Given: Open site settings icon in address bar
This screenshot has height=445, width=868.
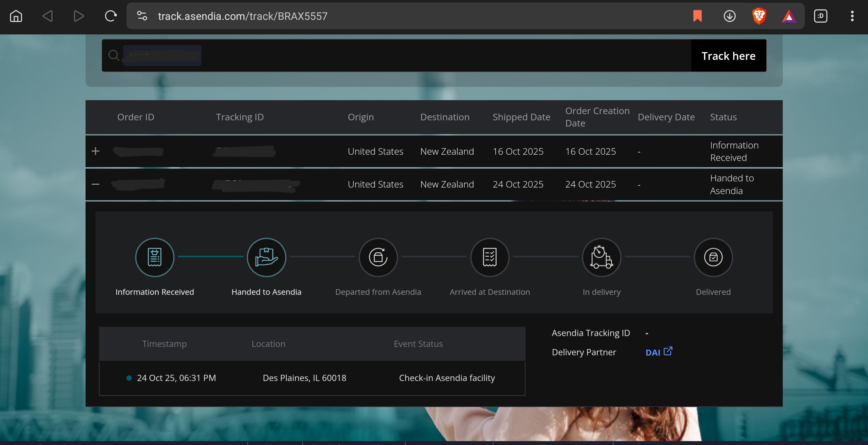Looking at the screenshot, I should click(142, 16).
